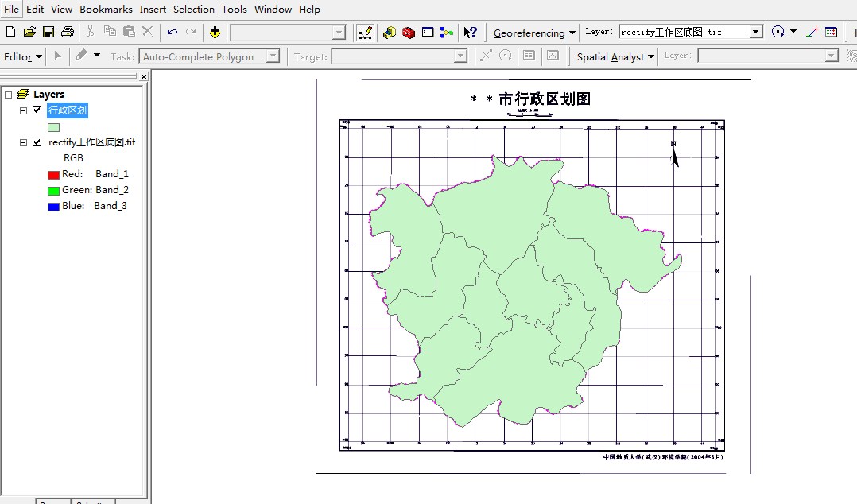Toggle rectify工作区底图.tif layer visibility checkbox
The height and width of the screenshot is (504, 857).
[x=37, y=142]
